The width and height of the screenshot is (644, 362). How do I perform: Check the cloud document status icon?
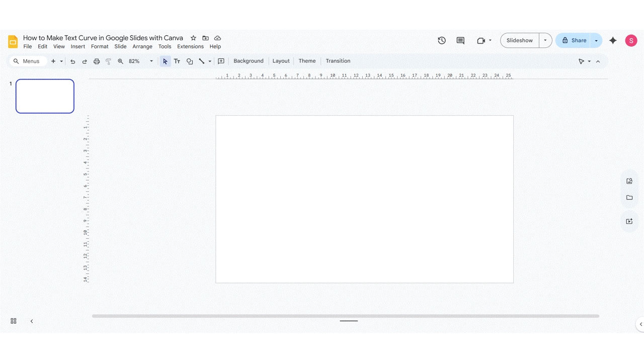(217, 38)
